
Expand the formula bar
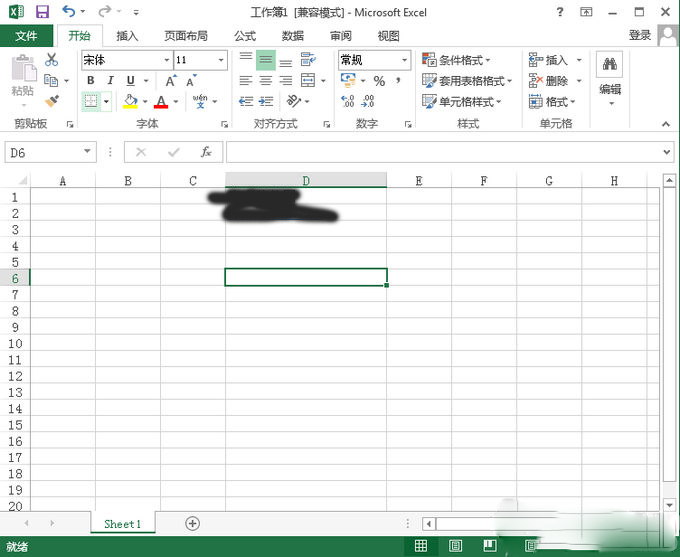point(667,152)
